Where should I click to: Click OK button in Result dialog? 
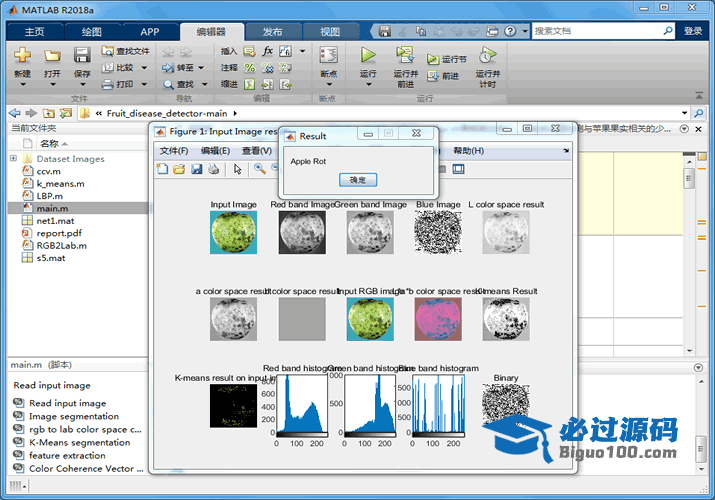(x=358, y=180)
